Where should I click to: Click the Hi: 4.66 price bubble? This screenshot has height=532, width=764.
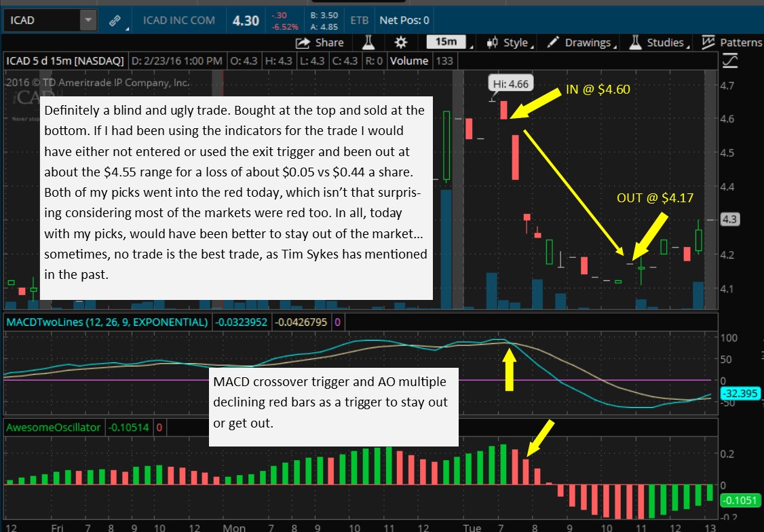click(511, 83)
